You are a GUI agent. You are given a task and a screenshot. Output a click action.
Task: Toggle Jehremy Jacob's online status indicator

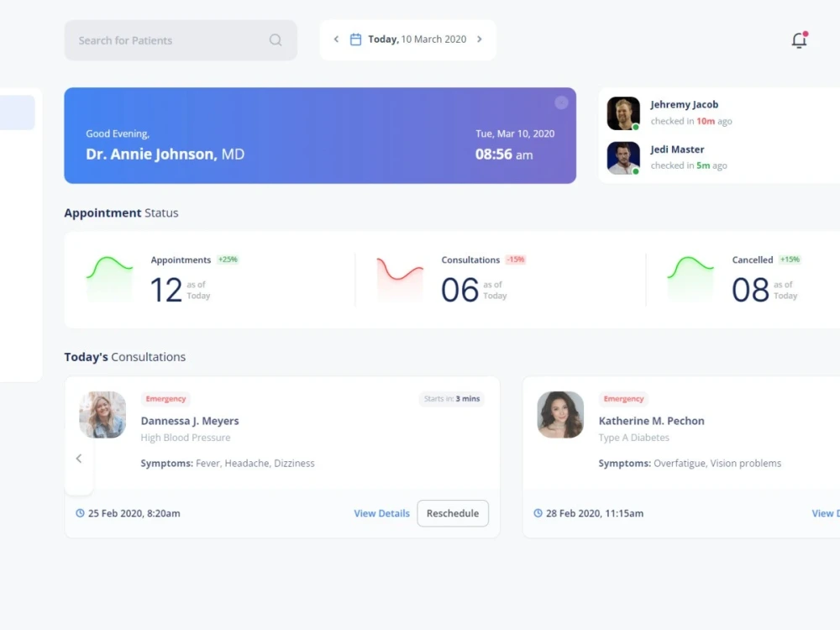tap(637, 126)
